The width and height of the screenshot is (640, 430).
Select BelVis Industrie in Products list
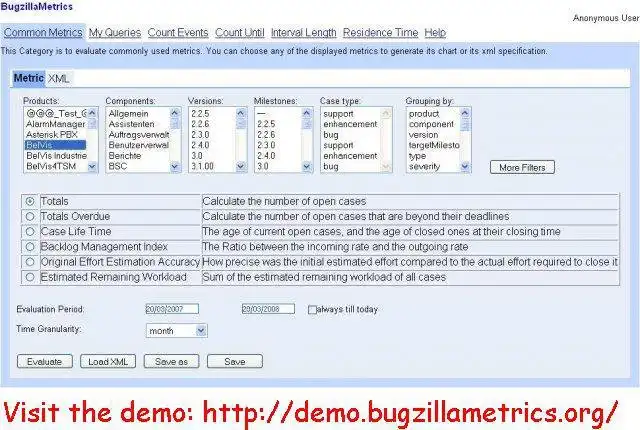click(x=56, y=156)
